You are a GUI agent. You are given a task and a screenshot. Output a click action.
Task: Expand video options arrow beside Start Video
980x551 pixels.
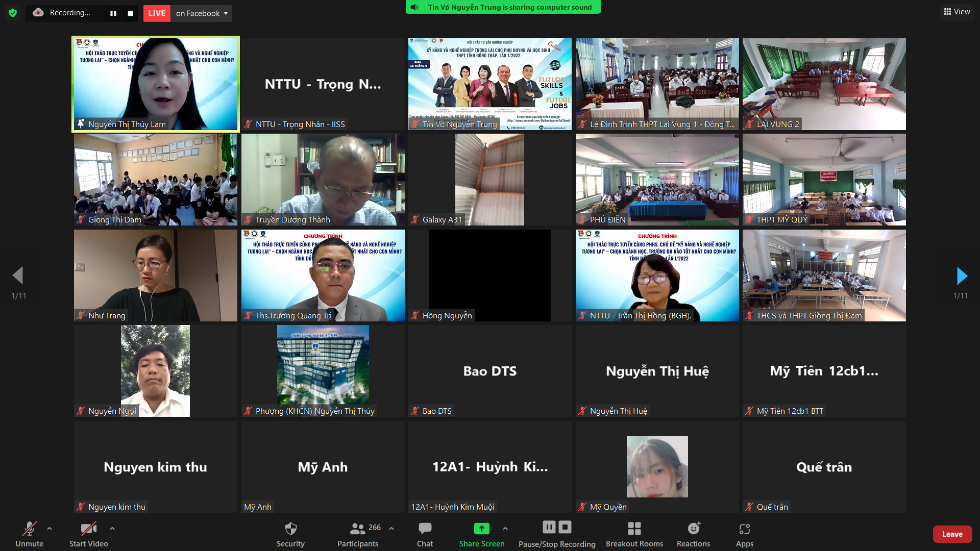(x=112, y=529)
